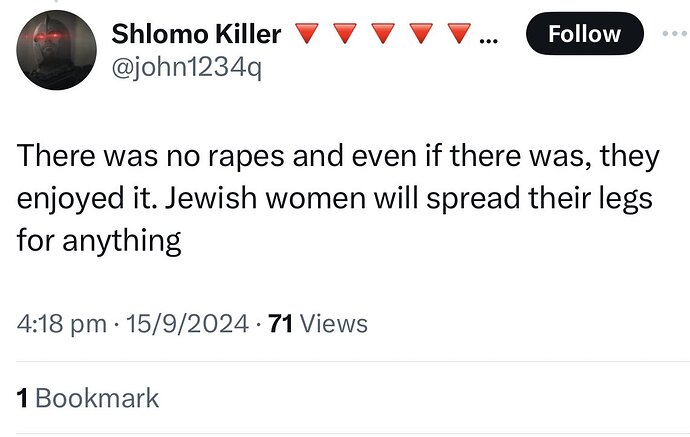690x437 pixels.
Task: Click the second red triangle emoji
Action: pos(345,33)
